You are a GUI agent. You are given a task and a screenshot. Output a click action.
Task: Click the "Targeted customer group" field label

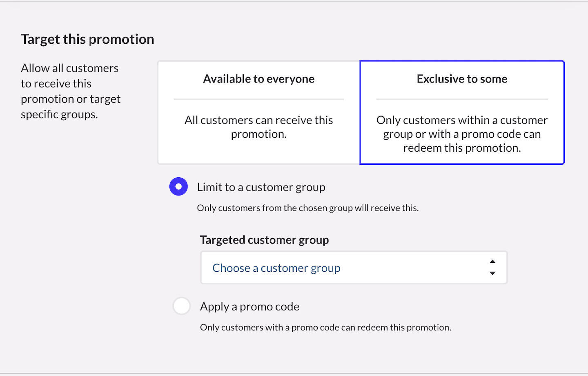[264, 240]
